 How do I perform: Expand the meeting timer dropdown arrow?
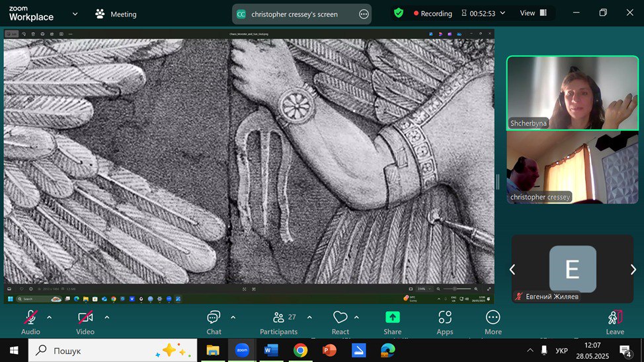(x=503, y=13)
